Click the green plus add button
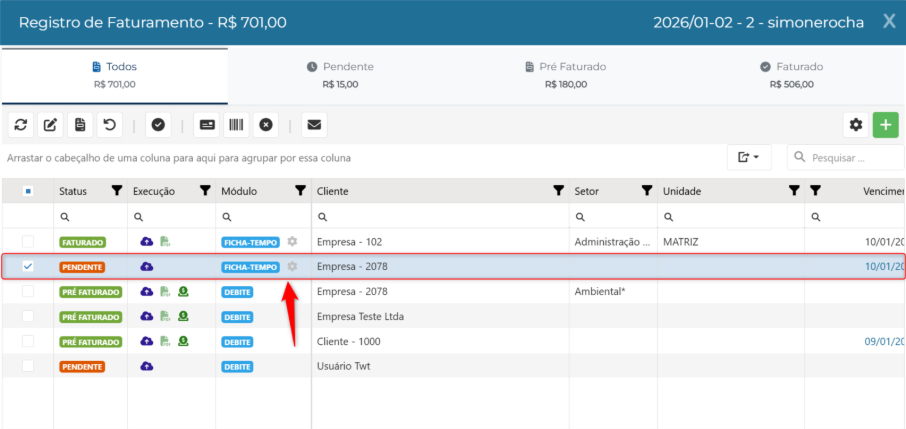The width and height of the screenshot is (906, 429). (x=886, y=125)
